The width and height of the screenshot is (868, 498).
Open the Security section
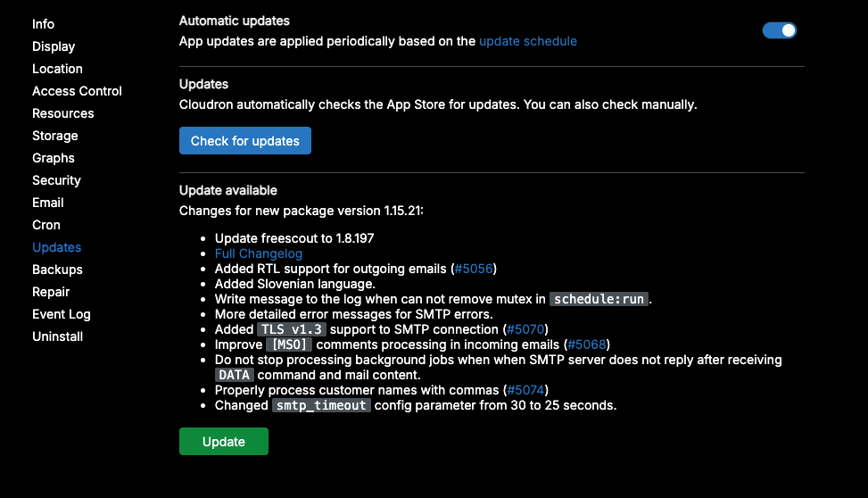tap(56, 180)
